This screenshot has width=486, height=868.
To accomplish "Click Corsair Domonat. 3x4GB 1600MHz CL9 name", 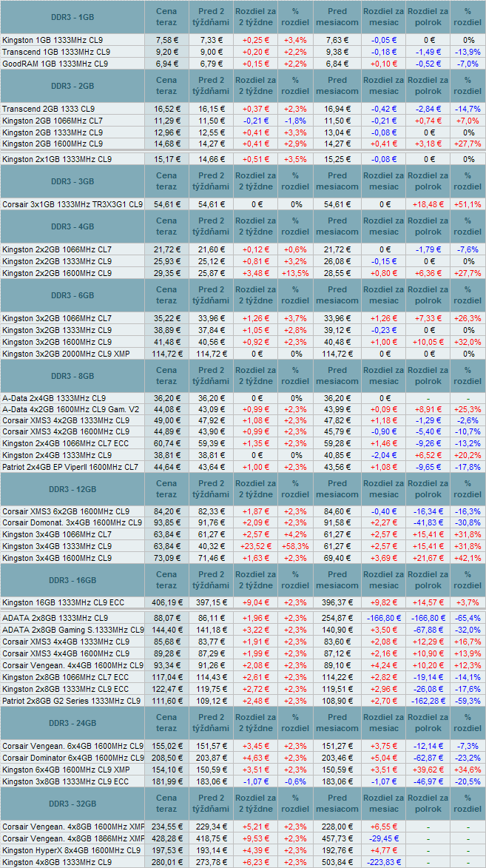I will (72, 522).
